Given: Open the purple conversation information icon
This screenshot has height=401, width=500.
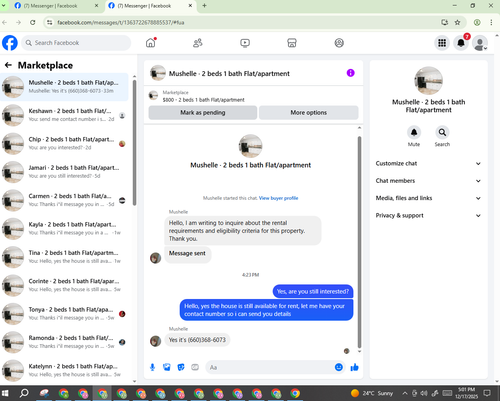Looking at the screenshot, I should point(350,73).
